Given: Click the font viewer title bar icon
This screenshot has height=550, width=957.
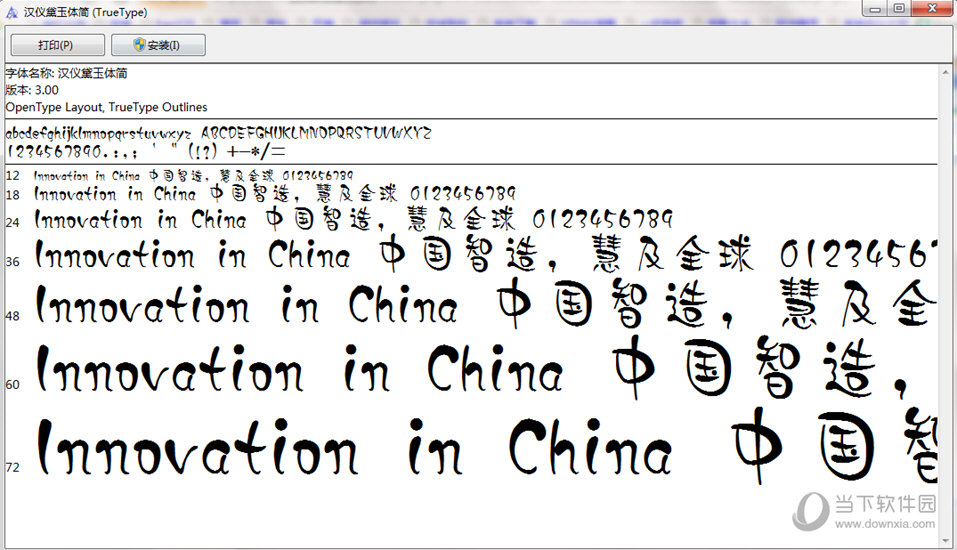Looking at the screenshot, I should coord(11,12).
